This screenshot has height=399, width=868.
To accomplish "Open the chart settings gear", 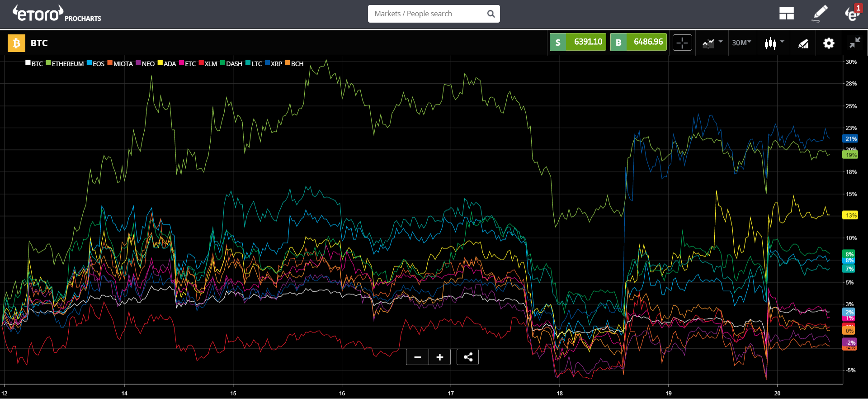I will pyautogui.click(x=829, y=43).
